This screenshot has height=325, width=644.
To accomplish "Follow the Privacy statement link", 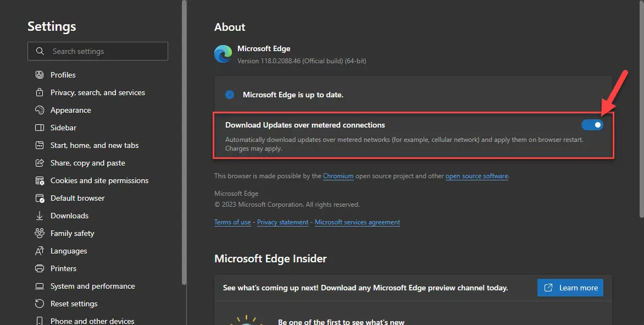I will [282, 222].
